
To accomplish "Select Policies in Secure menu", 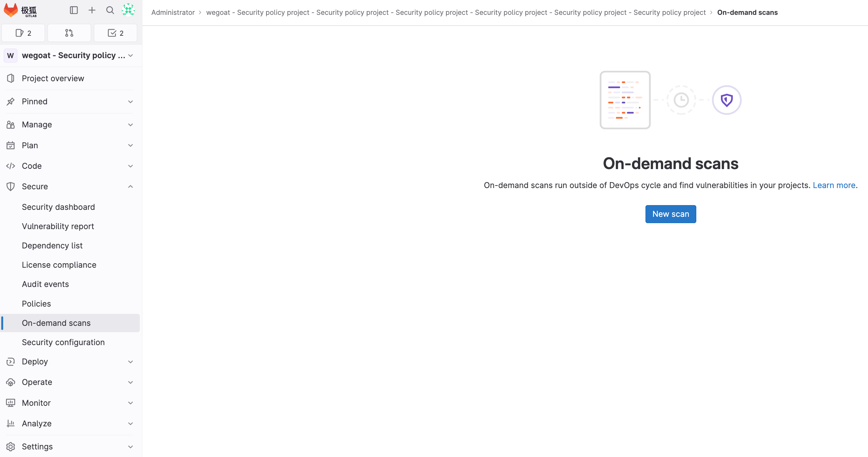I will (x=36, y=303).
